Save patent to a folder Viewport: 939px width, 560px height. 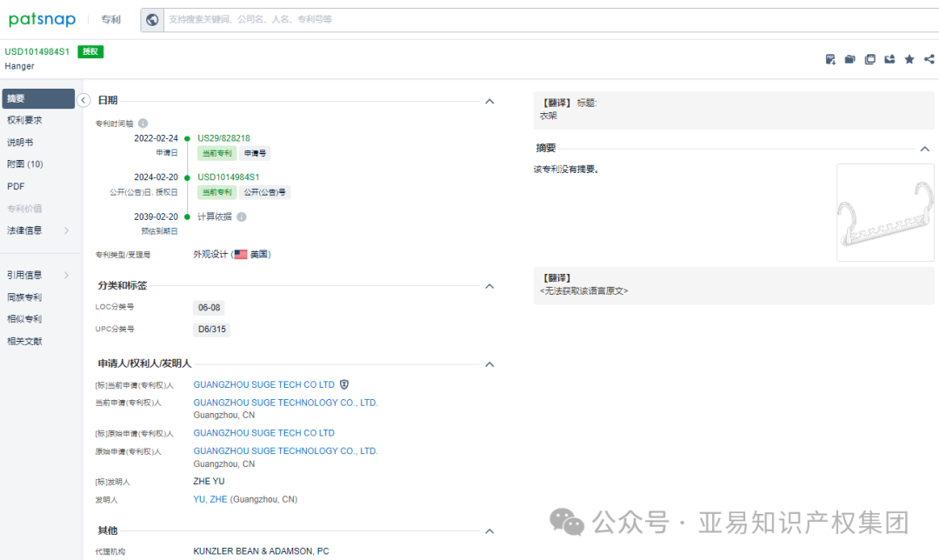click(x=849, y=59)
